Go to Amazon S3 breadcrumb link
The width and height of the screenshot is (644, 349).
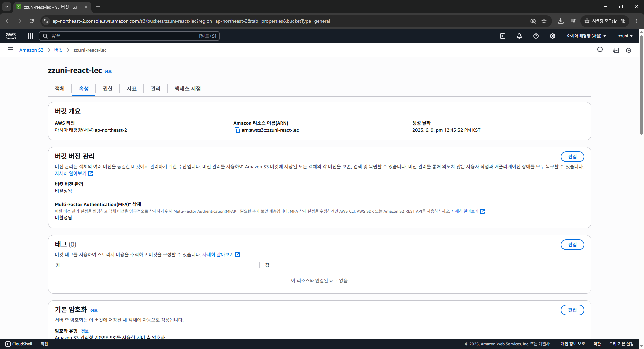click(x=31, y=50)
